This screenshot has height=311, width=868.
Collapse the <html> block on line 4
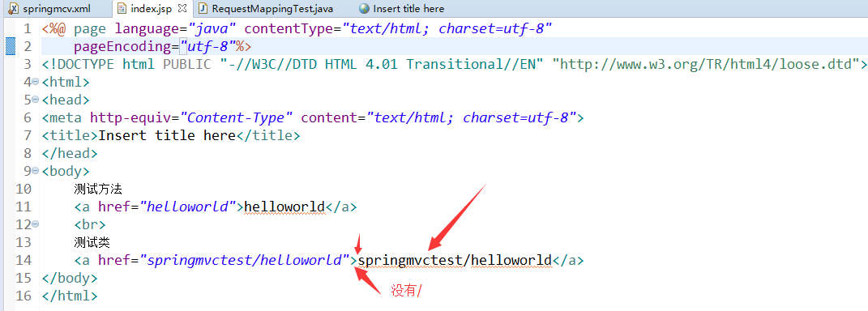click(x=36, y=82)
